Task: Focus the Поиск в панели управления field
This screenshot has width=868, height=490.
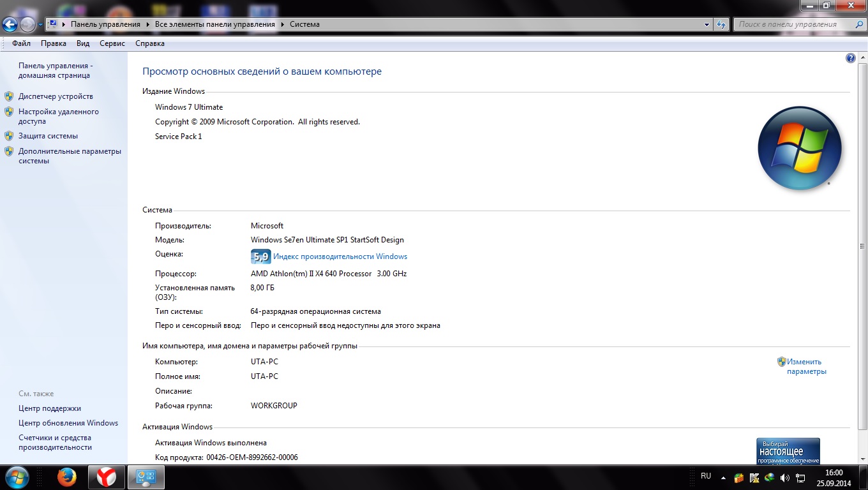Action: pyautogui.click(x=794, y=24)
